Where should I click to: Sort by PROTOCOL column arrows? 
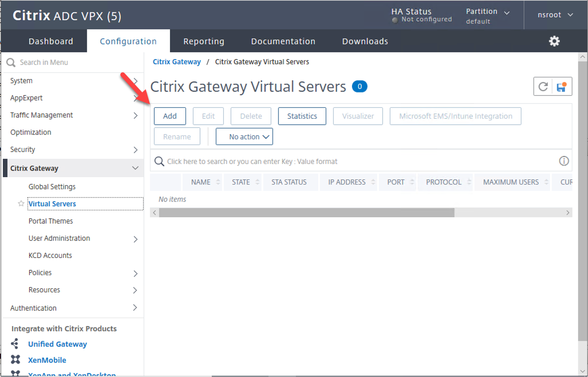click(x=469, y=182)
